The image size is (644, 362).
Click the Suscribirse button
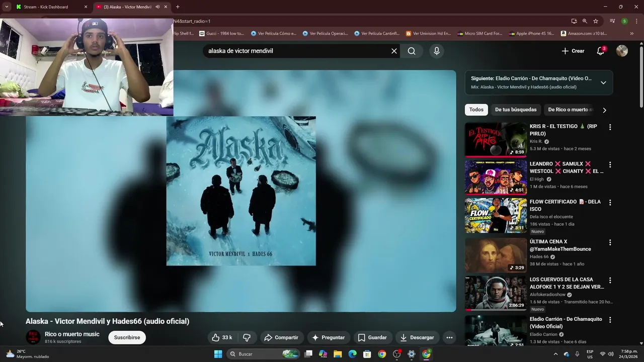(x=127, y=337)
